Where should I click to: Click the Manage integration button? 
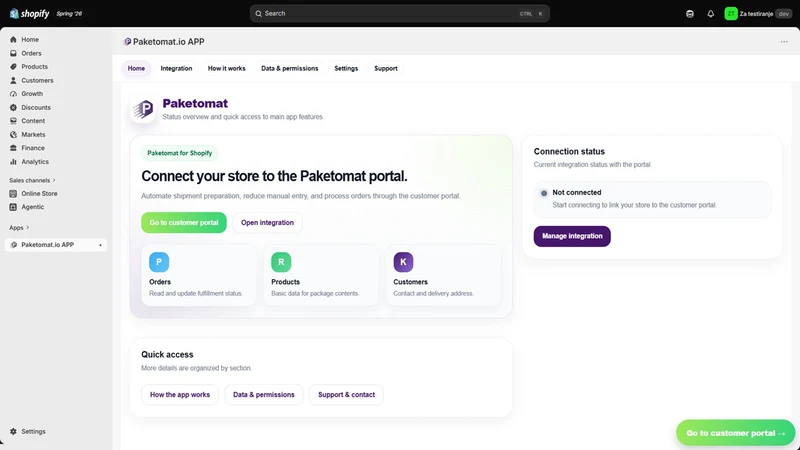click(572, 236)
